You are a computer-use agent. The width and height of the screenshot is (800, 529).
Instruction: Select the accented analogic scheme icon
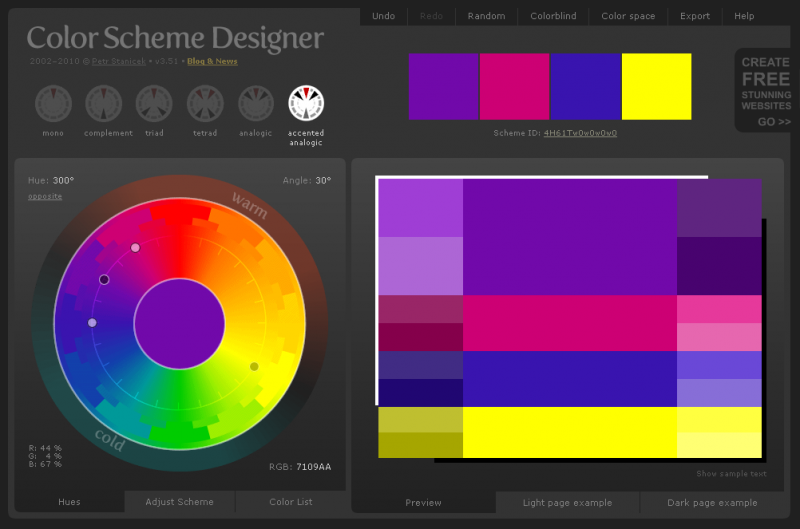coord(306,104)
